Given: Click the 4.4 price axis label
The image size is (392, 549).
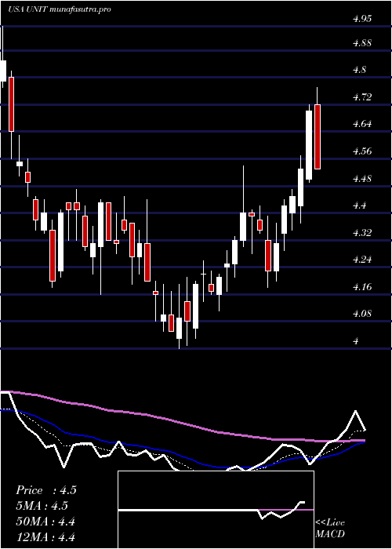Looking at the screenshot, I should point(359,205).
